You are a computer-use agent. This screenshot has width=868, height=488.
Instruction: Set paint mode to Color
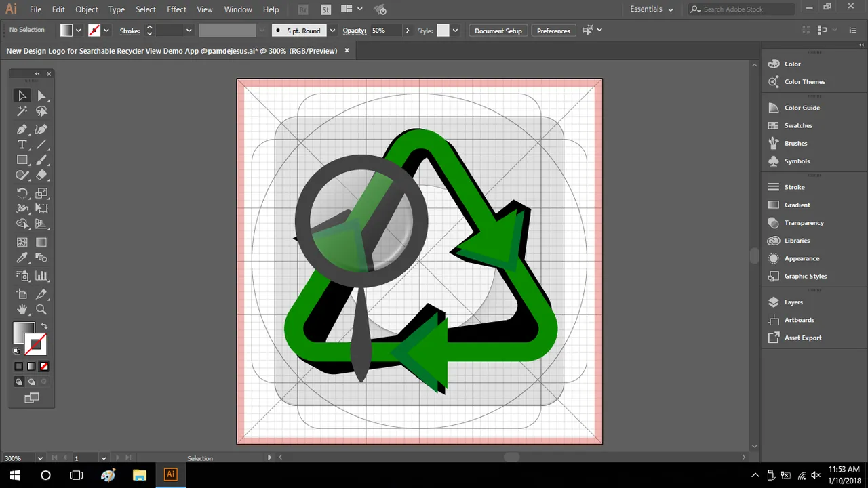(x=19, y=366)
